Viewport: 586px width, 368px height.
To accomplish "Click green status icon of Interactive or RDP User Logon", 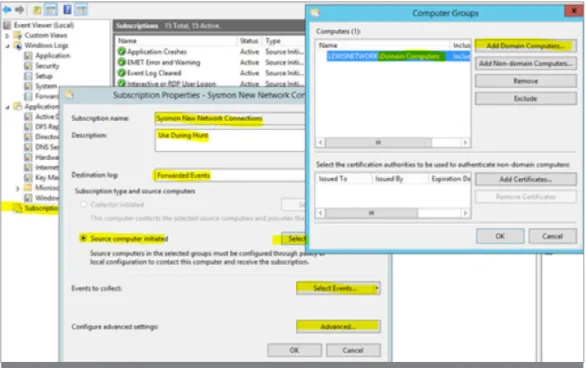I will (121, 83).
